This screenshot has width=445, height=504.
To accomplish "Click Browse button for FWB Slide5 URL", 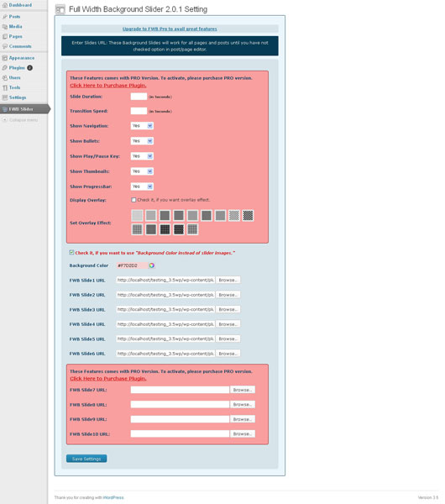I will click(x=228, y=339).
